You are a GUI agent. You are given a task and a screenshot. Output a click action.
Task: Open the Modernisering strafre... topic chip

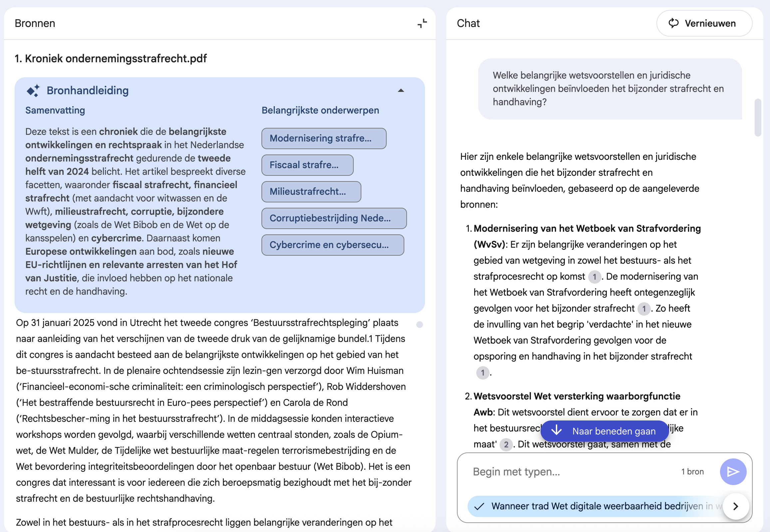tap(324, 138)
